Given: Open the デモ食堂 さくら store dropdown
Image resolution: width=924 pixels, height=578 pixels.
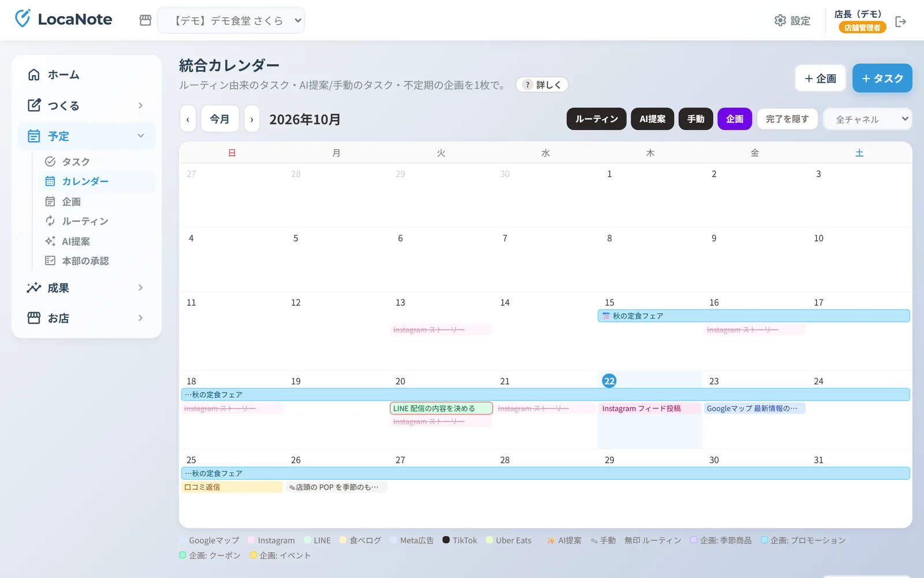Looking at the screenshot, I should [x=231, y=20].
